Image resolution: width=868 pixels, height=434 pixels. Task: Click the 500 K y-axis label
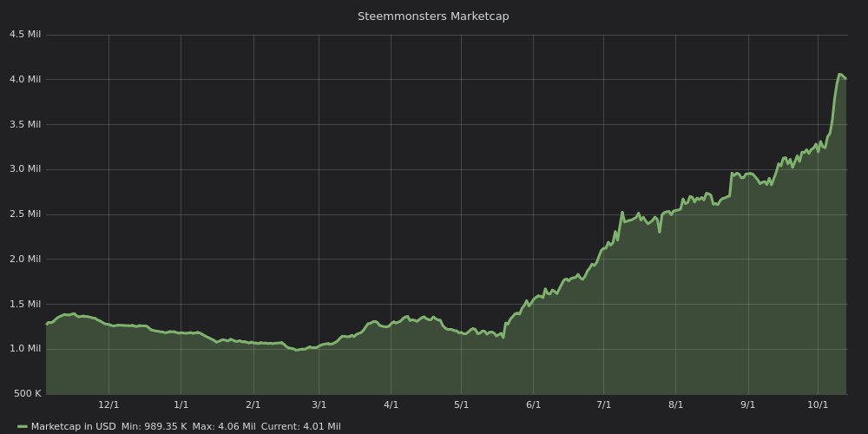(28, 393)
